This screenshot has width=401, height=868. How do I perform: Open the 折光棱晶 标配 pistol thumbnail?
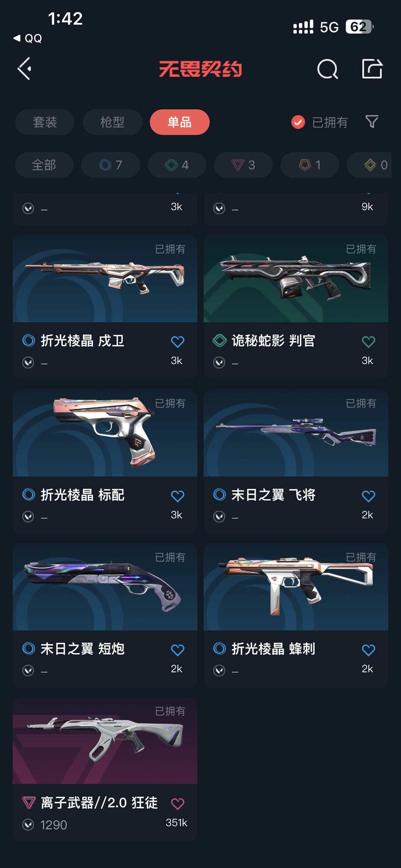105,433
